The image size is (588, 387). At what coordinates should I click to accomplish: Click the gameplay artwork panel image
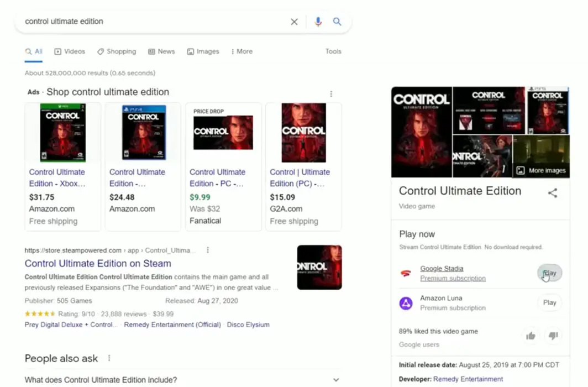pyautogui.click(x=482, y=156)
